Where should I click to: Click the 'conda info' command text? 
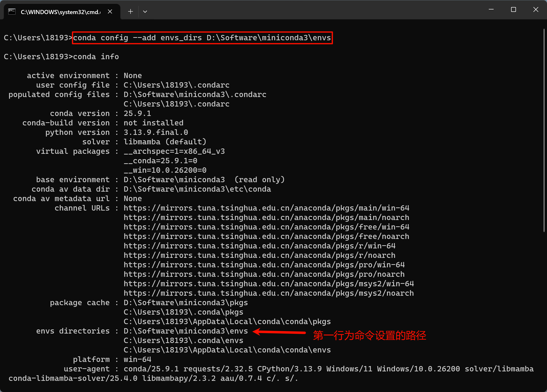(x=96, y=57)
